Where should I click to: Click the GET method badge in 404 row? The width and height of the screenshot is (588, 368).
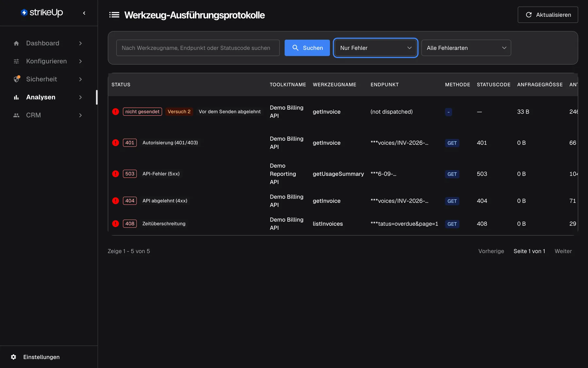coord(452,201)
